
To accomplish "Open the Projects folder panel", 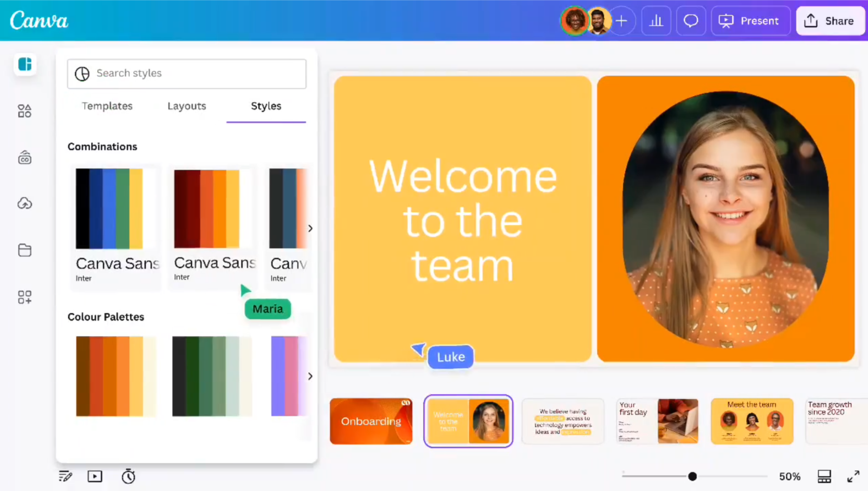I will coord(24,250).
